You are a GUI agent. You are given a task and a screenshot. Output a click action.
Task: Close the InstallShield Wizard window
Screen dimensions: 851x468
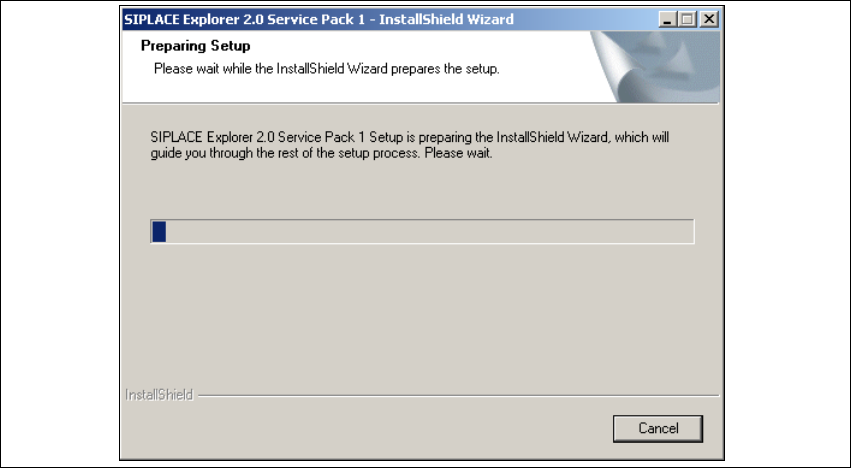click(x=709, y=19)
